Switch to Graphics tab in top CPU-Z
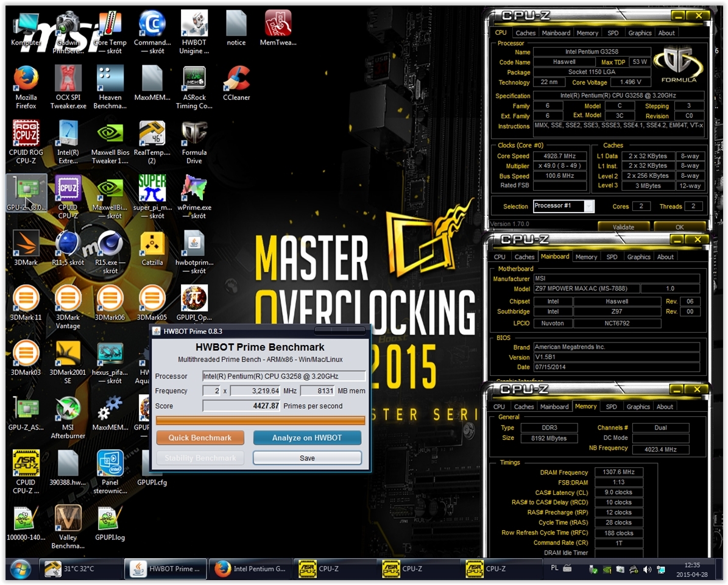Screen dimensions: 728x585 tap(639, 33)
